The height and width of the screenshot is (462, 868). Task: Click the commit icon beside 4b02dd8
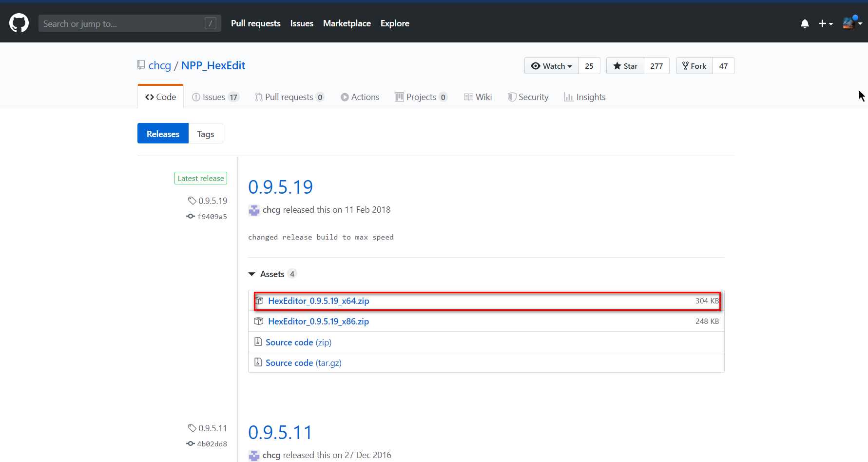[x=191, y=443]
